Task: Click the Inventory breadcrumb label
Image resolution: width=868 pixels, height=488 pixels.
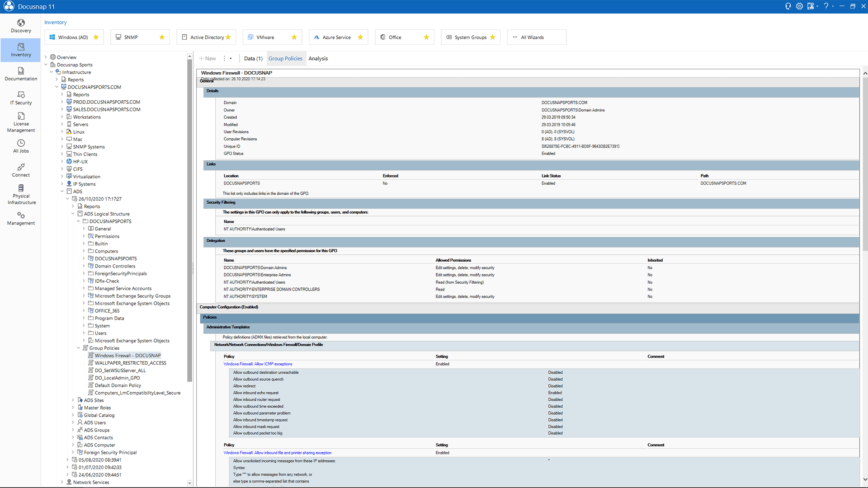Action: click(x=56, y=23)
